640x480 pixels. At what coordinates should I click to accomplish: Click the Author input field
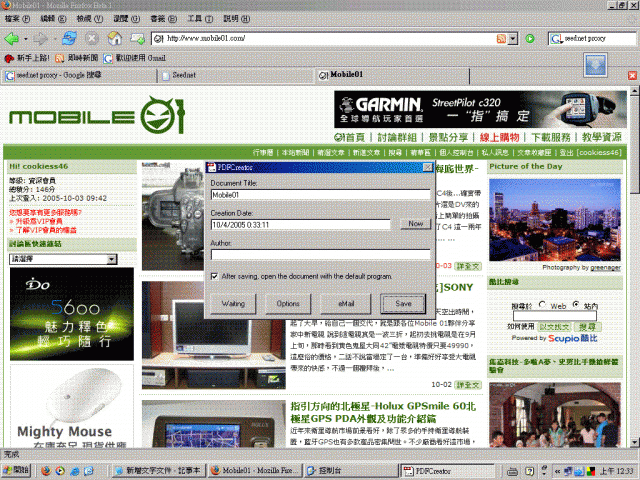click(x=320, y=255)
